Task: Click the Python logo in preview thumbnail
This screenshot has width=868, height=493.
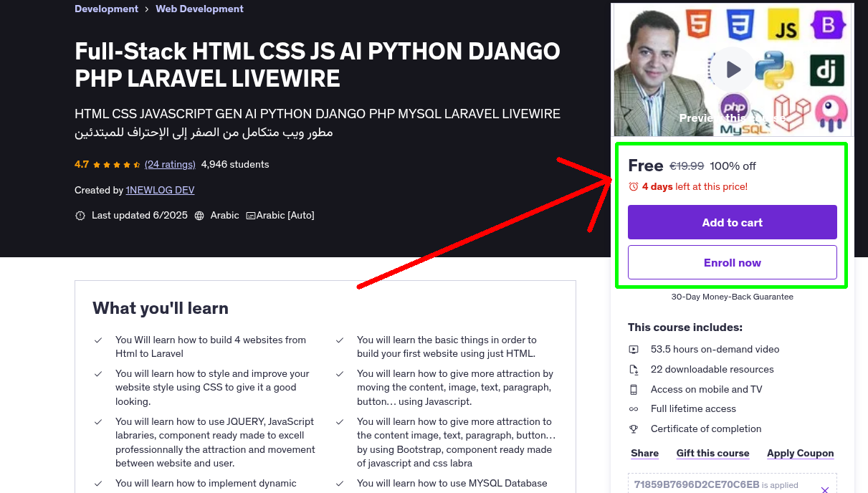Action: point(775,70)
